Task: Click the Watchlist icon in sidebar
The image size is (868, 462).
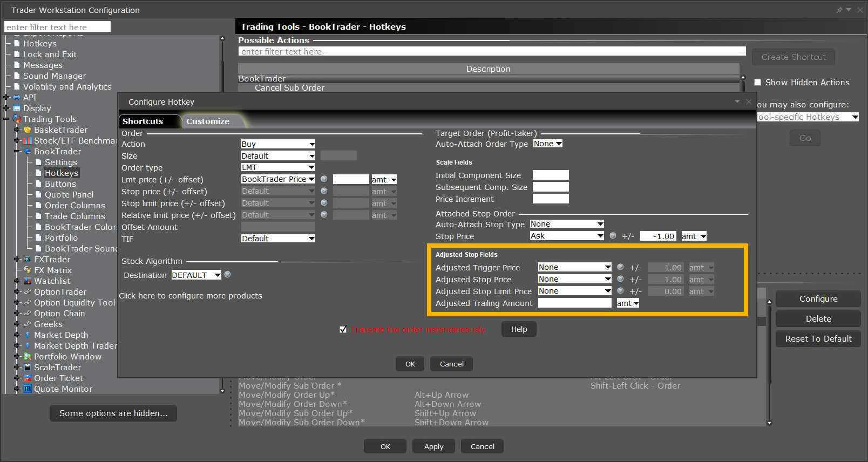Action: click(x=28, y=281)
